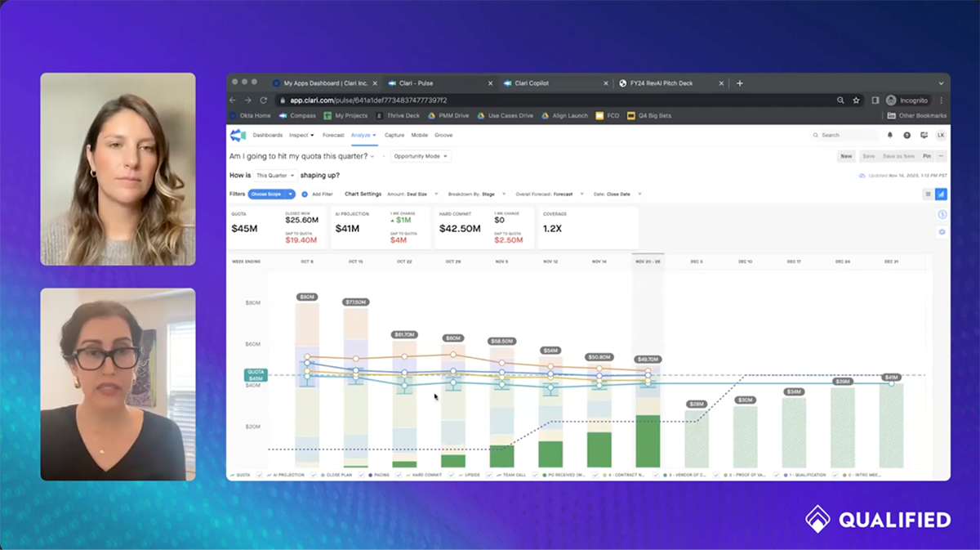The width and height of the screenshot is (980, 550).
Task: Open the Opportunity Mode dropdown
Action: [421, 155]
